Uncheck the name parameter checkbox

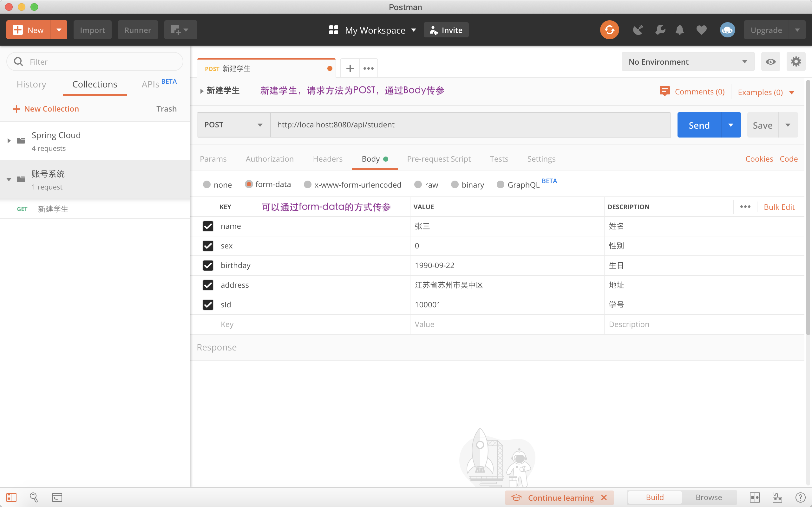click(x=208, y=226)
